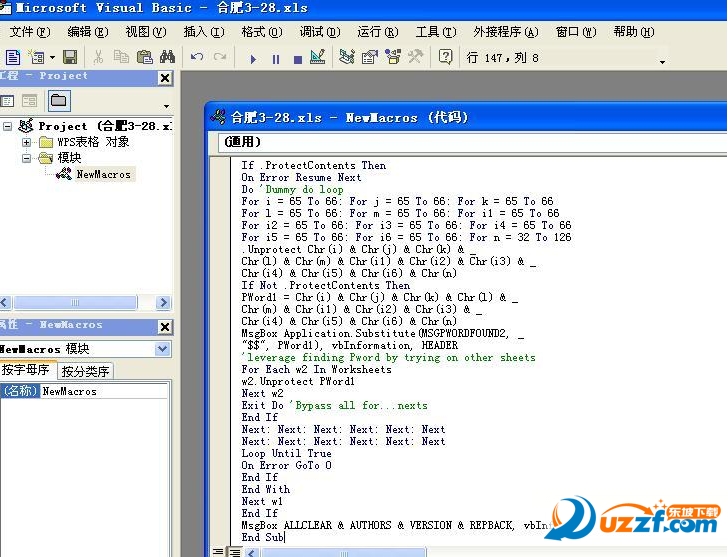Collapse the Project (合肥3-28.xls) tree node

point(7,126)
